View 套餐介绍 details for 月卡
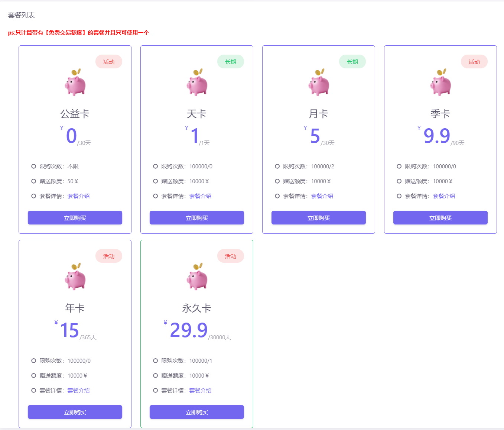Screen dimensions: 504x430 point(322,196)
